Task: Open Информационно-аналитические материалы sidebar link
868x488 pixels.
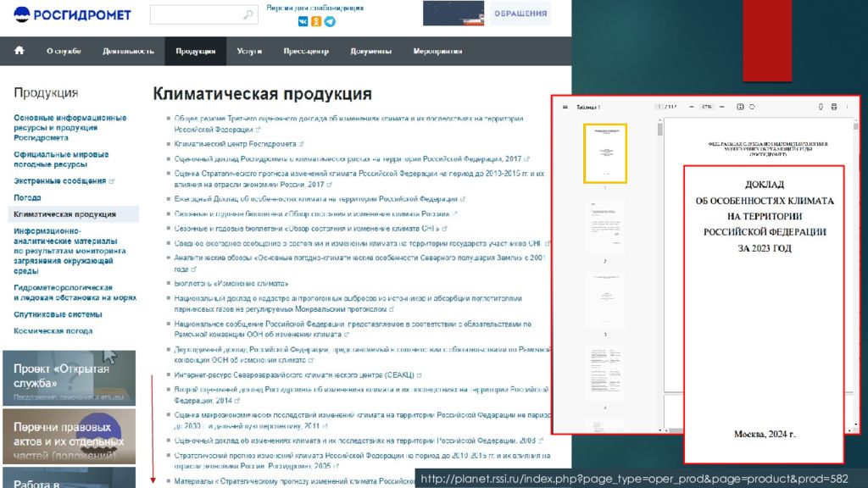Action: [70, 251]
